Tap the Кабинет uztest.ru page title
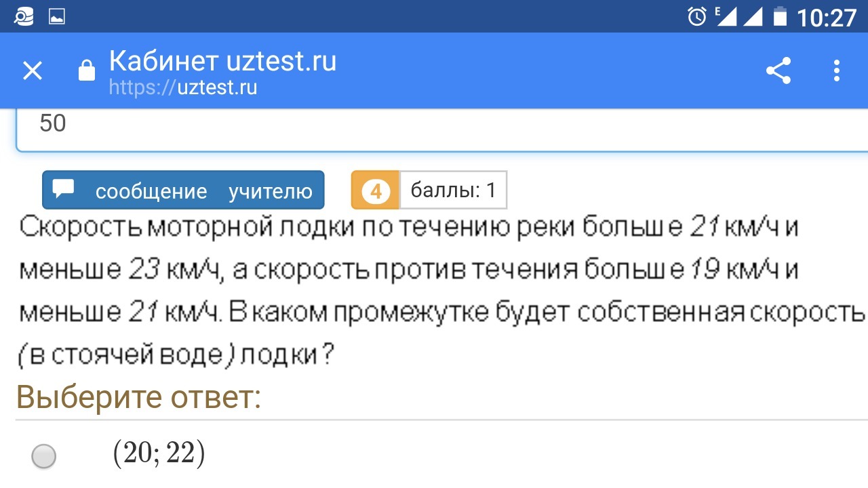Screen dimensions: 868x488 coord(222,61)
